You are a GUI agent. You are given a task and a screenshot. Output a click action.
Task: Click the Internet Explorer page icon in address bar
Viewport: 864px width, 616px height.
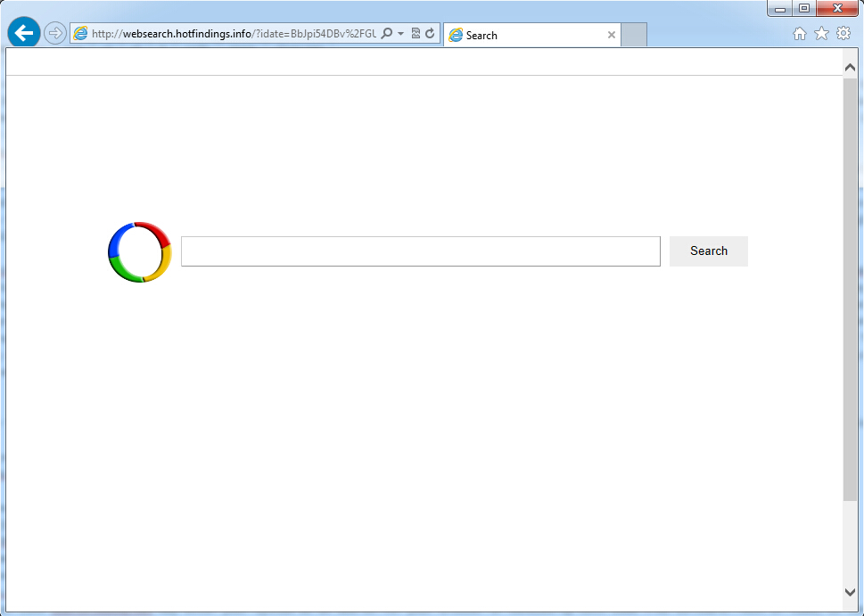click(x=80, y=34)
